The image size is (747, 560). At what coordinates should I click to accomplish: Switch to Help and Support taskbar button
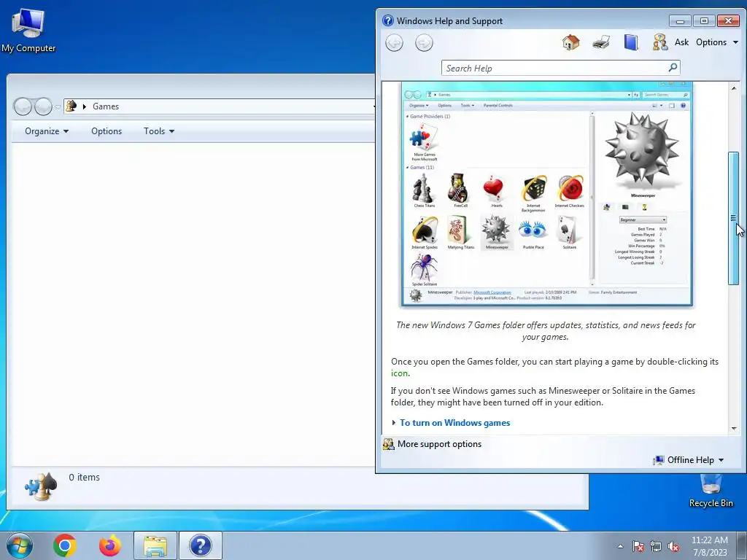[x=201, y=545]
